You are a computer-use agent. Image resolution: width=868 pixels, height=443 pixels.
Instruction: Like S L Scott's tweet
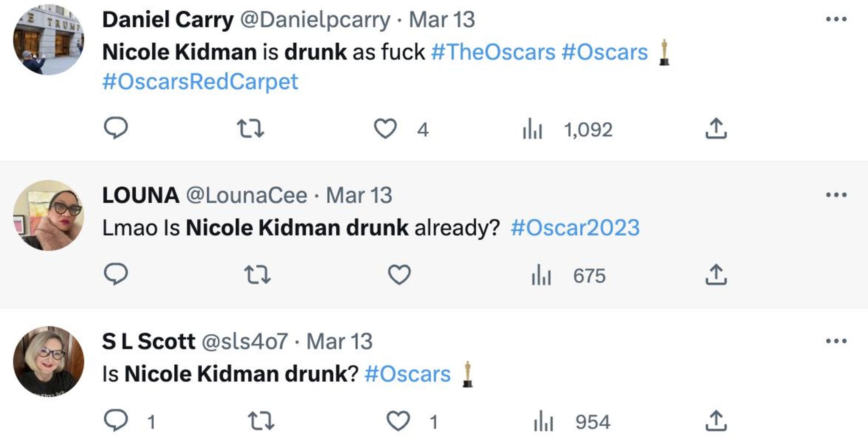[x=398, y=421]
